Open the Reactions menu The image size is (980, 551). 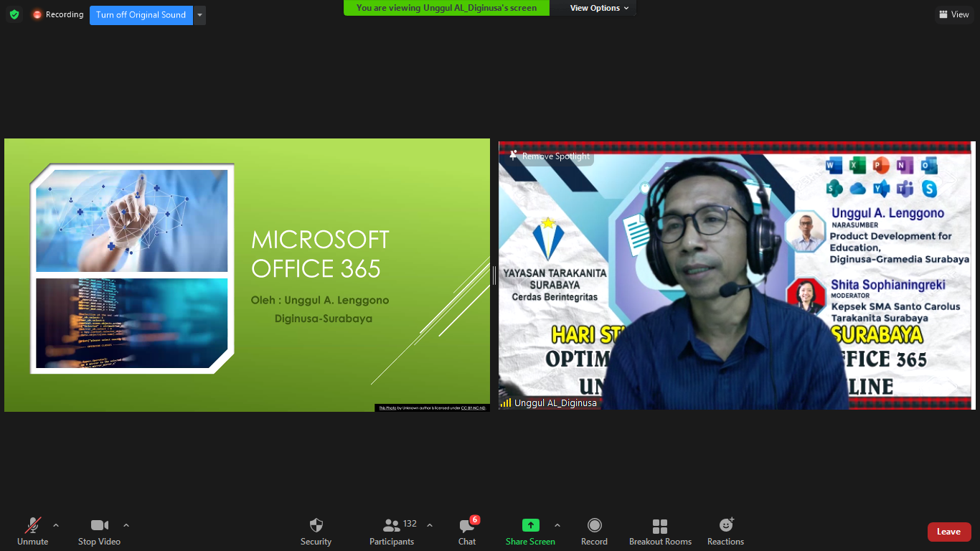pos(725,532)
